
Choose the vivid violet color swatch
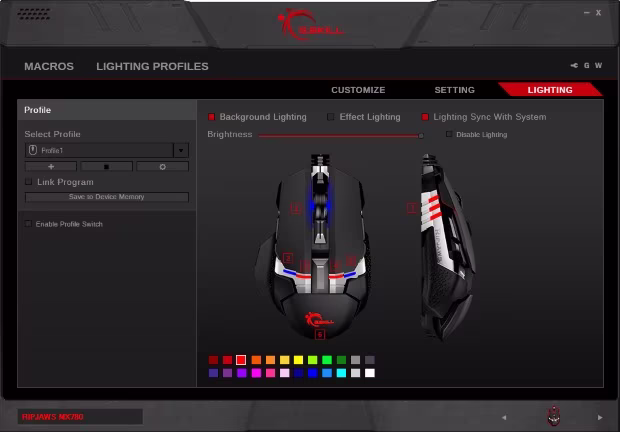(x=242, y=373)
